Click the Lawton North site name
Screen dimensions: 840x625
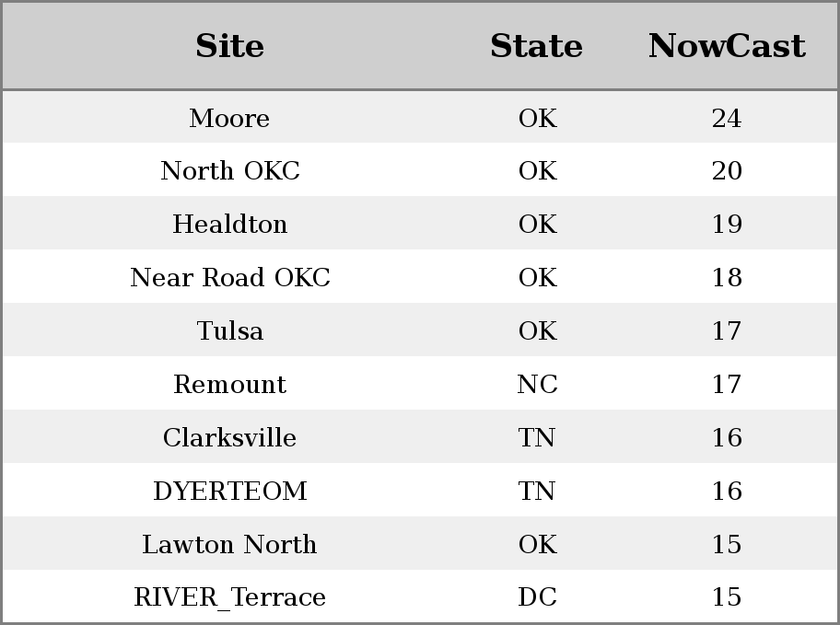click(229, 544)
